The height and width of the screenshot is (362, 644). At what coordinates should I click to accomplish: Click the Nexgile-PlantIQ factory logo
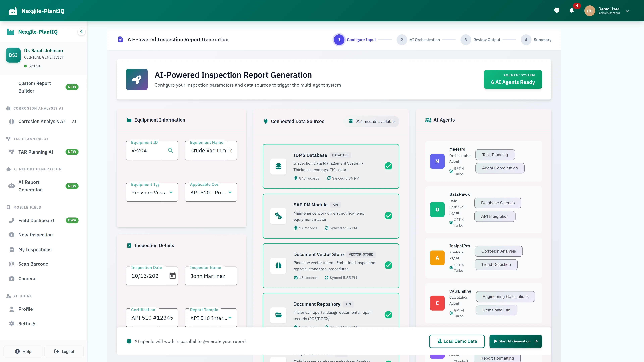pos(13,11)
